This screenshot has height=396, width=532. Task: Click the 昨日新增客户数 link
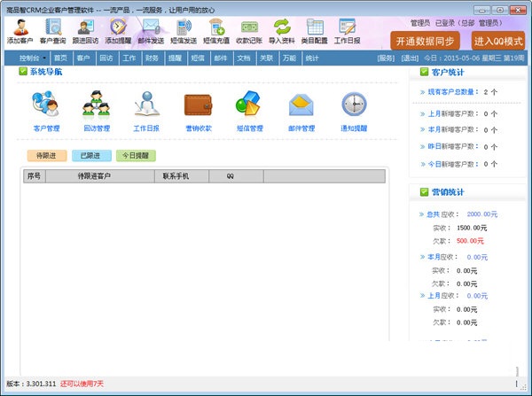click(x=452, y=147)
